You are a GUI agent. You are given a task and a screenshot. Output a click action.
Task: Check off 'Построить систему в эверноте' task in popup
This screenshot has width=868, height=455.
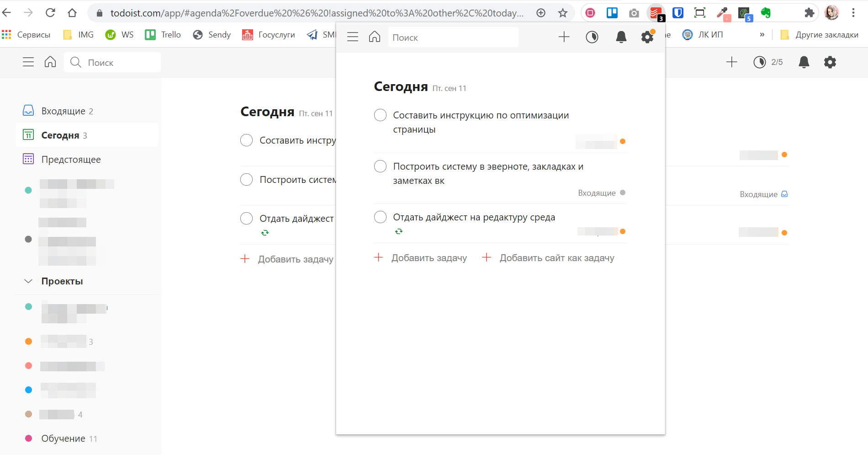(x=380, y=166)
